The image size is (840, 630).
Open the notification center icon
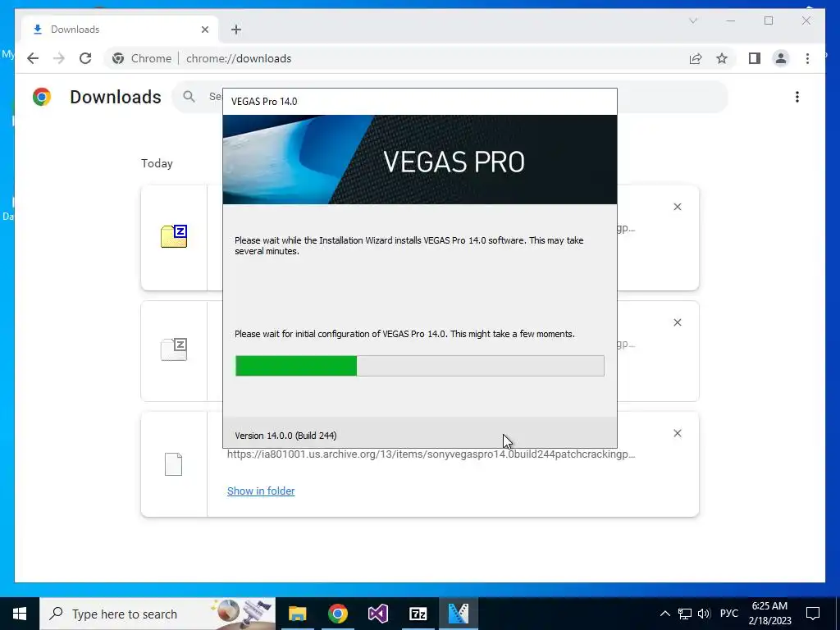[813, 614]
